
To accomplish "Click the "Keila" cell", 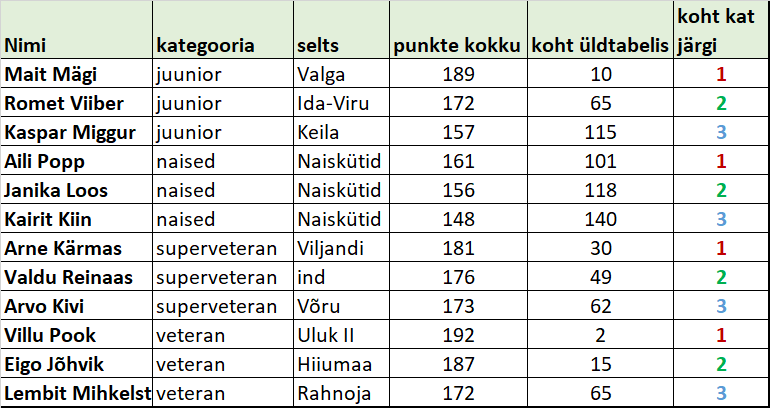I will coord(318,132).
